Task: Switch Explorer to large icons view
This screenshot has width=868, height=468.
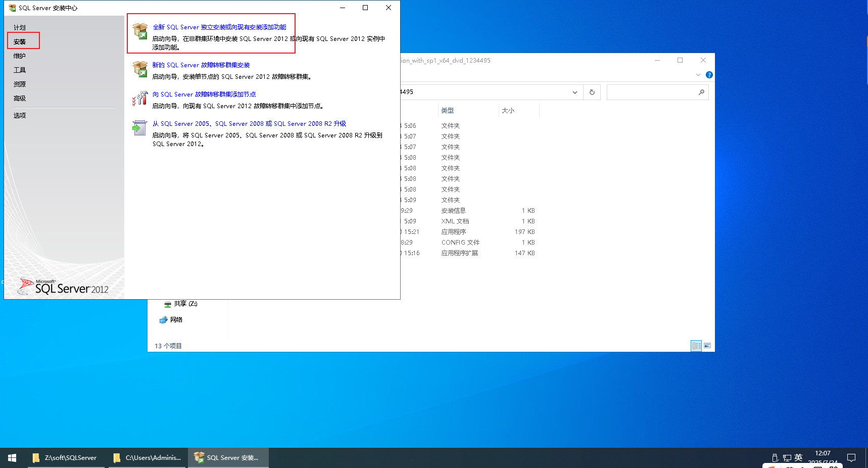Action: click(707, 346)
